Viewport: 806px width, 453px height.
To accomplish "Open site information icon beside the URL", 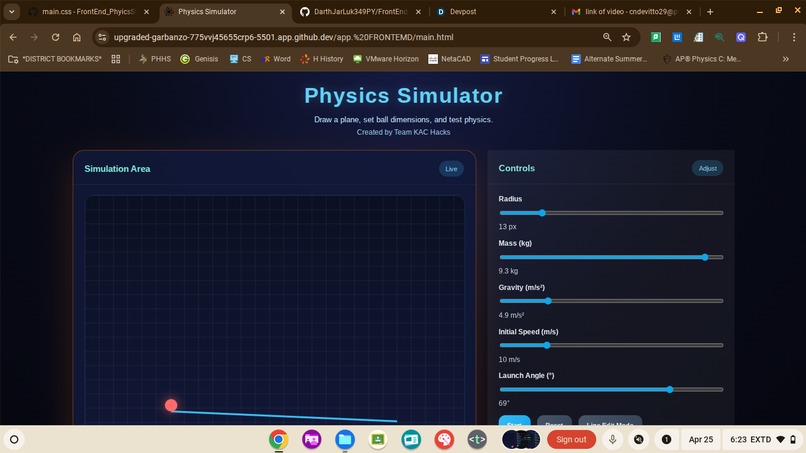I will tap(102, 37).
